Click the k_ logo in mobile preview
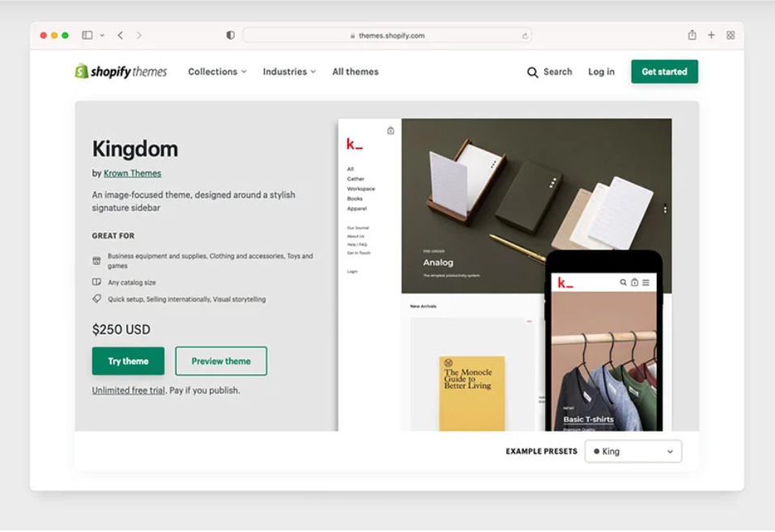The height and width of the screenshot is (532, 775). (x=565, y=283)
